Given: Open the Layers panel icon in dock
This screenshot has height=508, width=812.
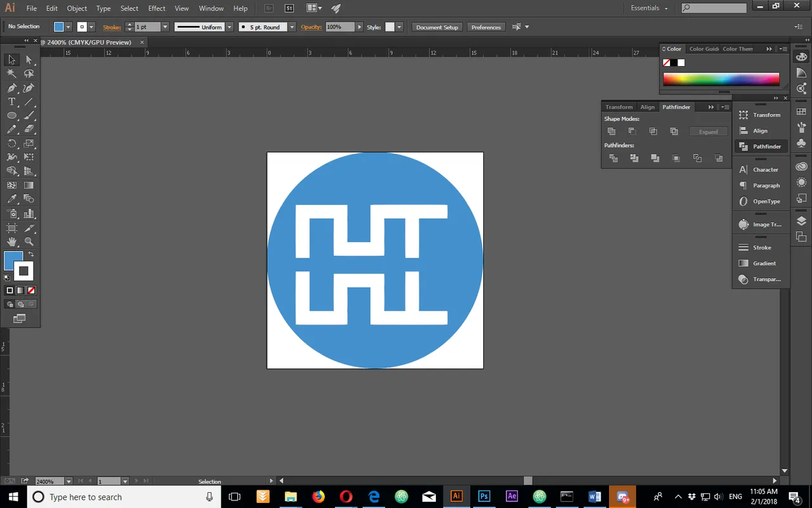Looking at the screenshot, I should [x=801, y=221].
